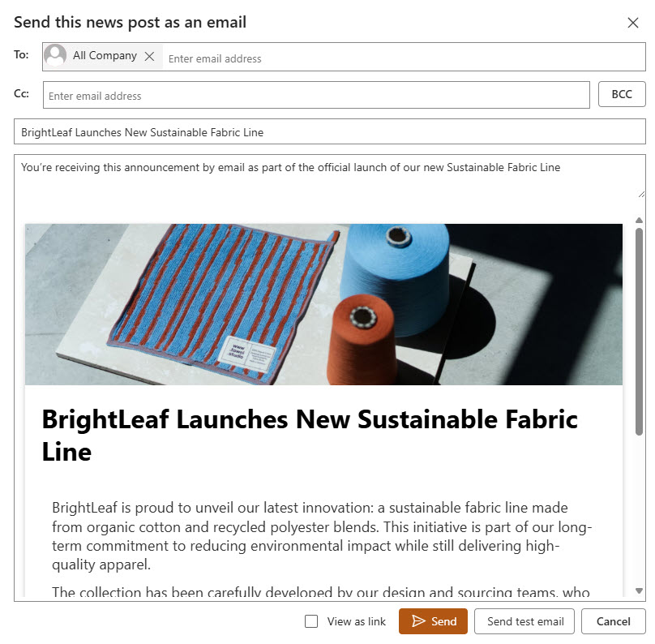Click the fabric and thread banner image
655x644 pixels.
pyautogui.click(x=323, y=304)
